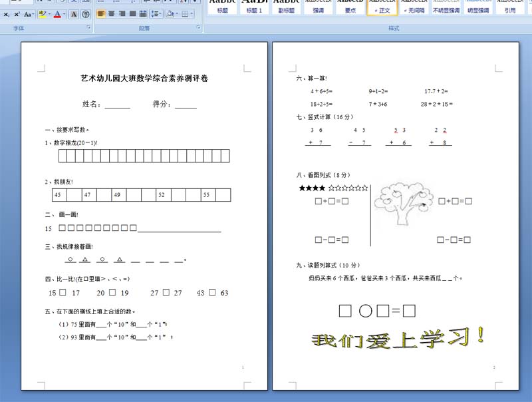Apply the 标题 style
Image resolution: width=532 pixels, height=402 pixels.
tap(222, 7)
